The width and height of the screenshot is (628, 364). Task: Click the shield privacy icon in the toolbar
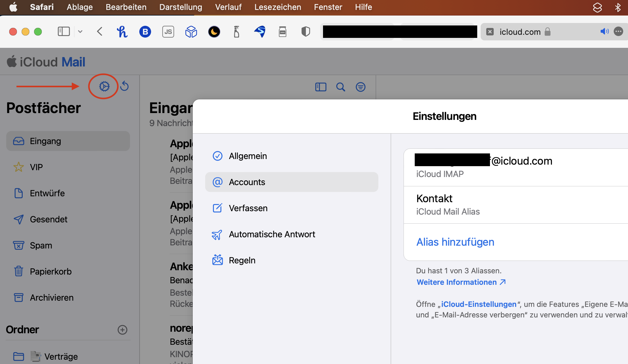point(306,32)
